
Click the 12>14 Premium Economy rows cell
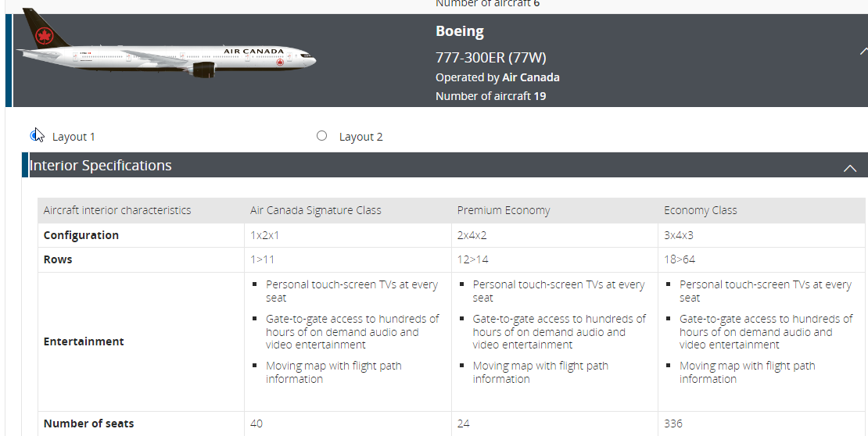tap(473, 259)
